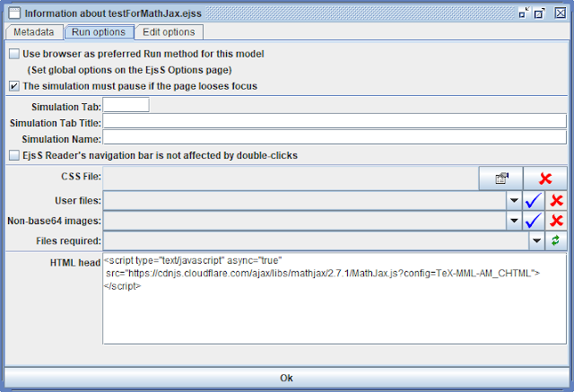
Task: Click the CSS File browse icon button
Action: (x=500, y=179)
